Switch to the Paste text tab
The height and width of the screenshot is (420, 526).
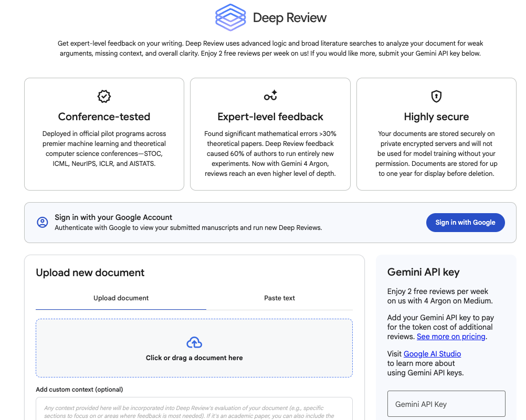click(279, 298)
